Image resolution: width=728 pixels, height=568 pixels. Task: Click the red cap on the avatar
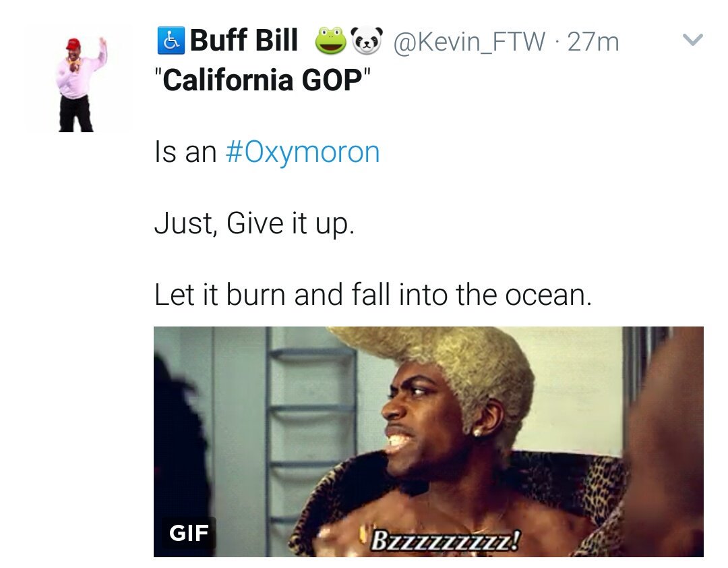73,44
